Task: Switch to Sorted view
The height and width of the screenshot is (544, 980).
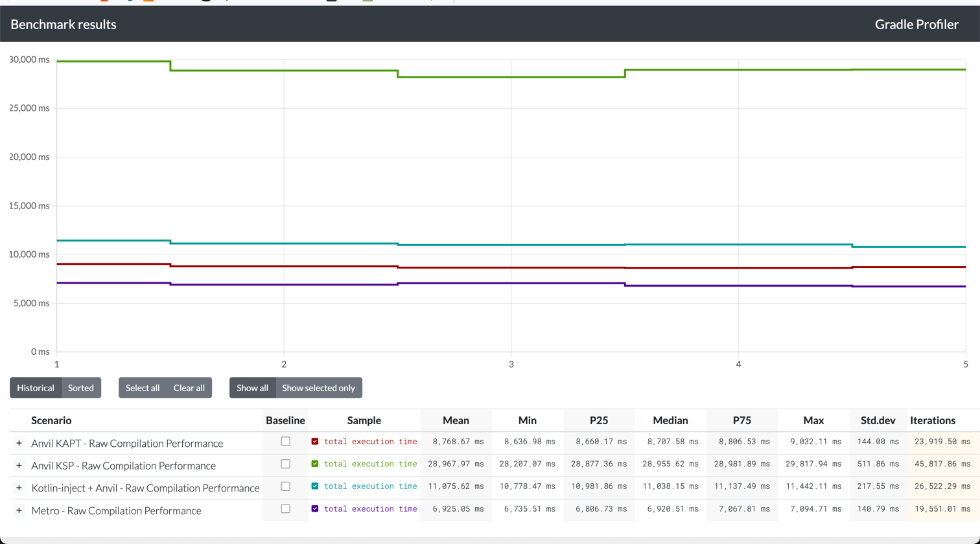Action: [x=81, y=388]
